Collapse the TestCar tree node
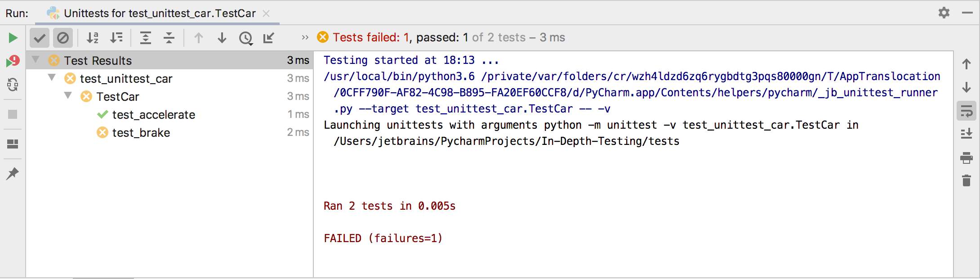This screenshot has height=279, width=980. coord(68,96)
